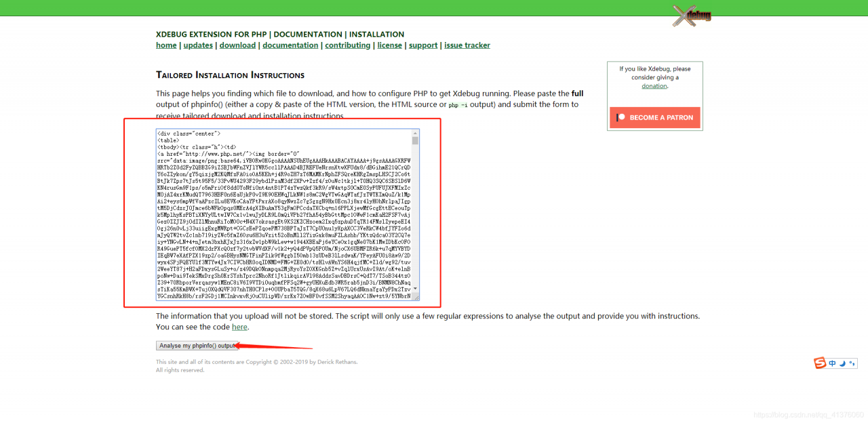Viewport: 868px width, 423px height.
Task: View the license link
Action: click(x=390, y=45)
